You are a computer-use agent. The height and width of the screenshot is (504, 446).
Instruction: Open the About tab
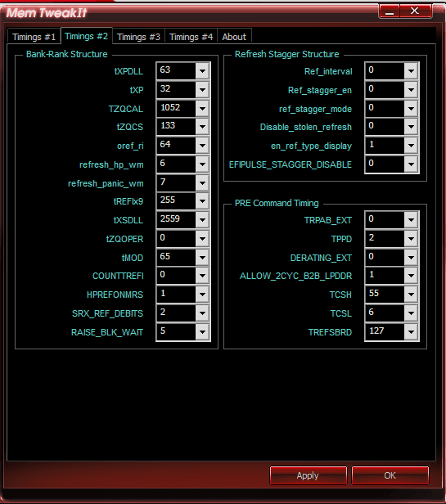tap(234, 37)
